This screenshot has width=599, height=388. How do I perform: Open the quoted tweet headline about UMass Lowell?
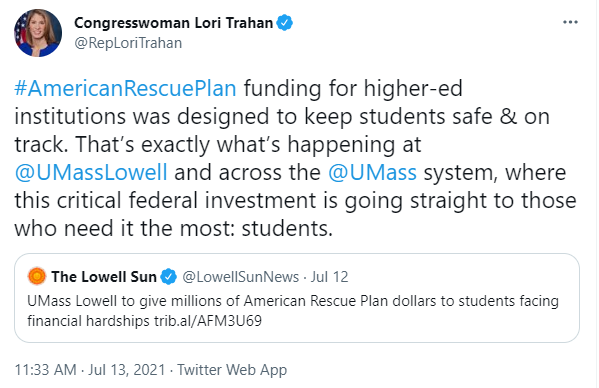[x=293, y=311]
